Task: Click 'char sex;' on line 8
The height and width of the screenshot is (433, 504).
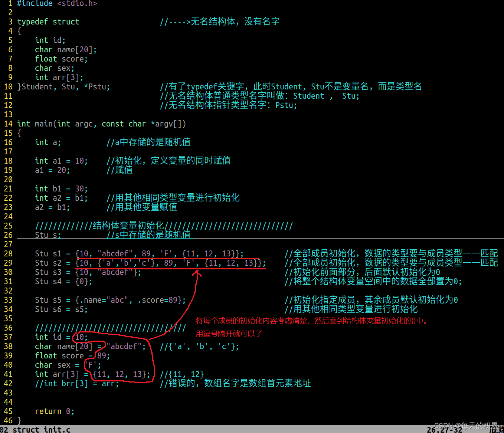Action: coord(55,68)
